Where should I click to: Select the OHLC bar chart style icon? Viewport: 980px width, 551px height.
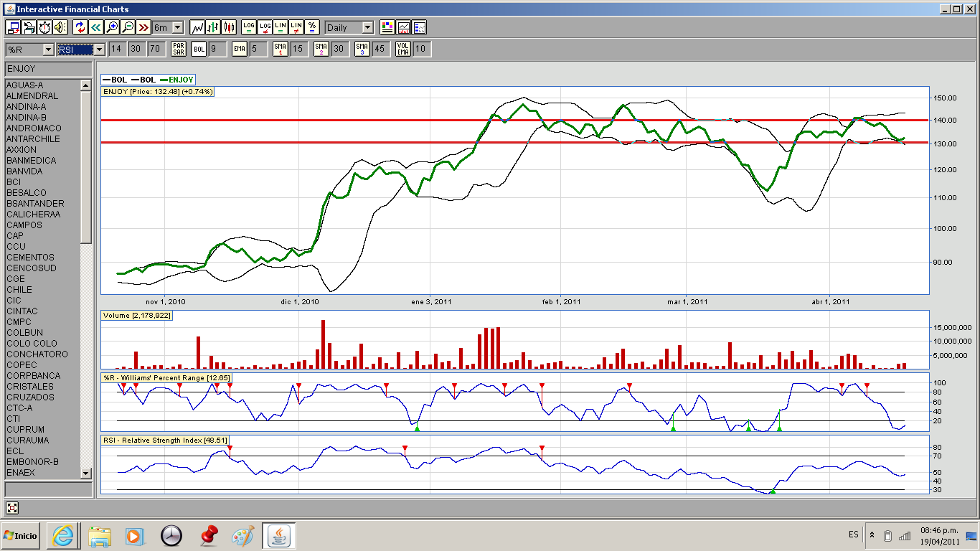(213, 27)
